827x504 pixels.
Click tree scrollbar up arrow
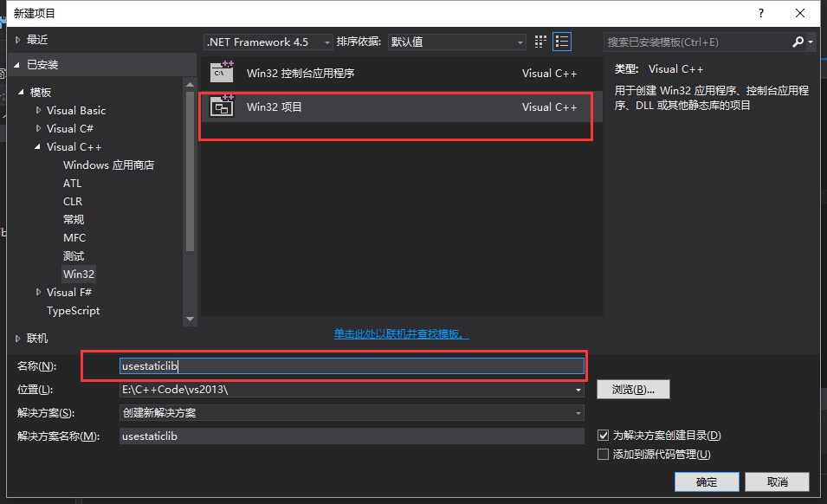coord(190,84)
